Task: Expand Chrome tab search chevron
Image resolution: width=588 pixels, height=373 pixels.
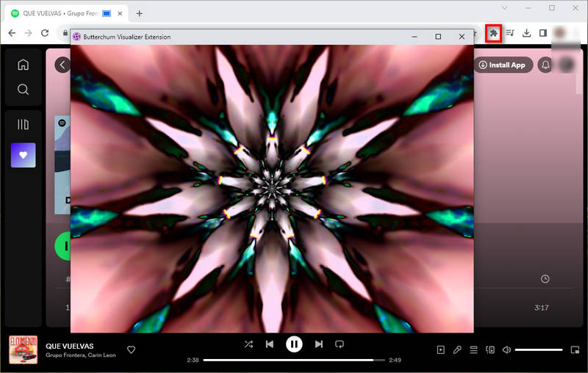Action: click(505, 8)
